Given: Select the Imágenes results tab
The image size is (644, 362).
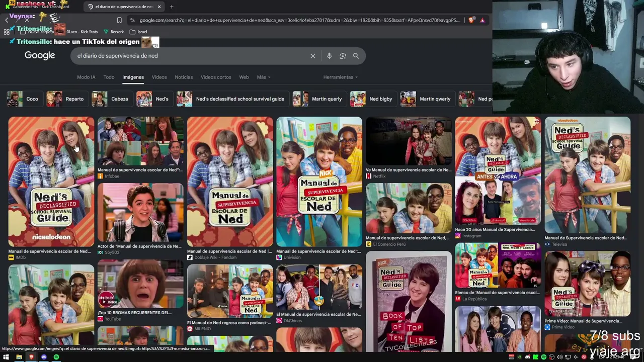Looking at the screenshot, I should (x=133, y=77).
